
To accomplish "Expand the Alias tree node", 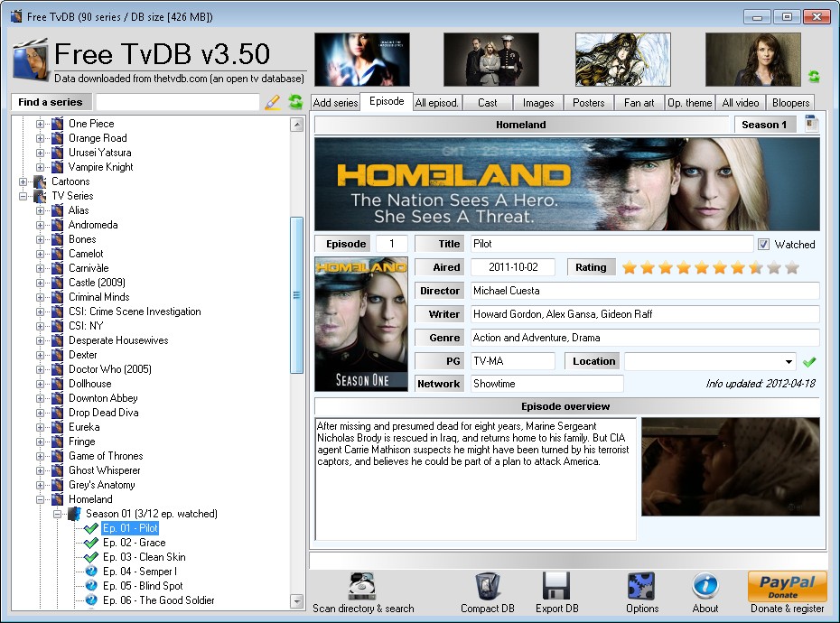I will point(40,210).
